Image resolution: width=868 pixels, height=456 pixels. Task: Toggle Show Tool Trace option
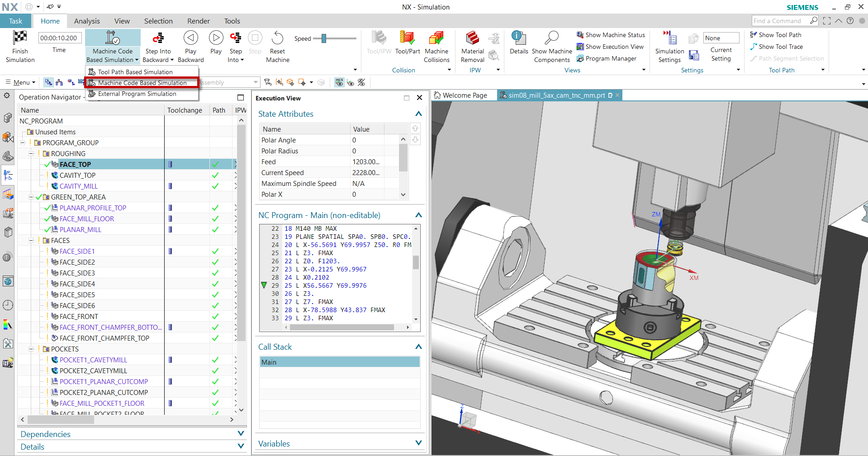click(x=780, y=47)
